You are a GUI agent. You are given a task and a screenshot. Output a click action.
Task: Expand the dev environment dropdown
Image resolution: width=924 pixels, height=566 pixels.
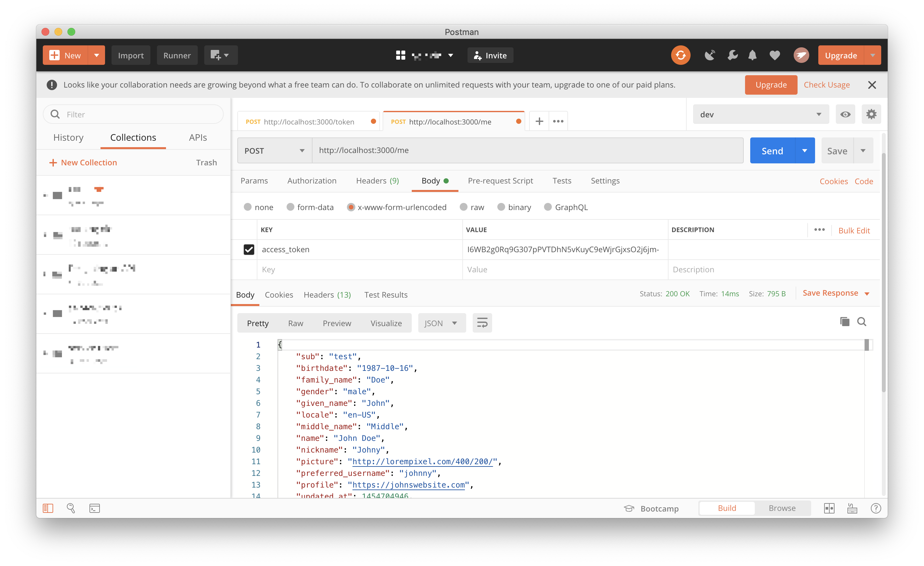761,114
